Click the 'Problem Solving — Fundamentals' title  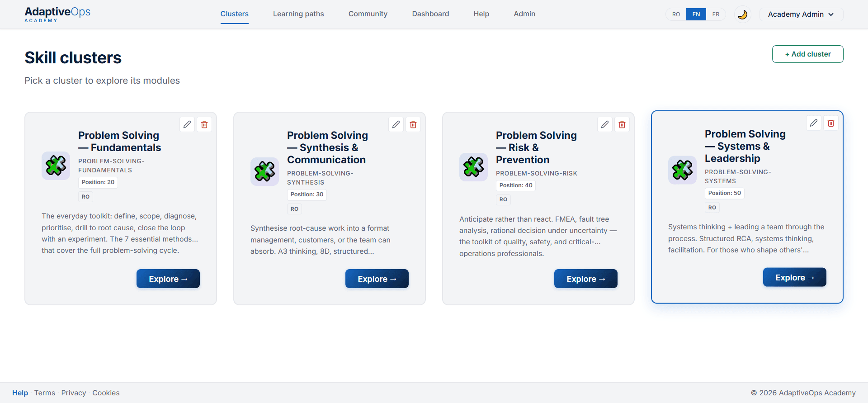click(119, 142)
